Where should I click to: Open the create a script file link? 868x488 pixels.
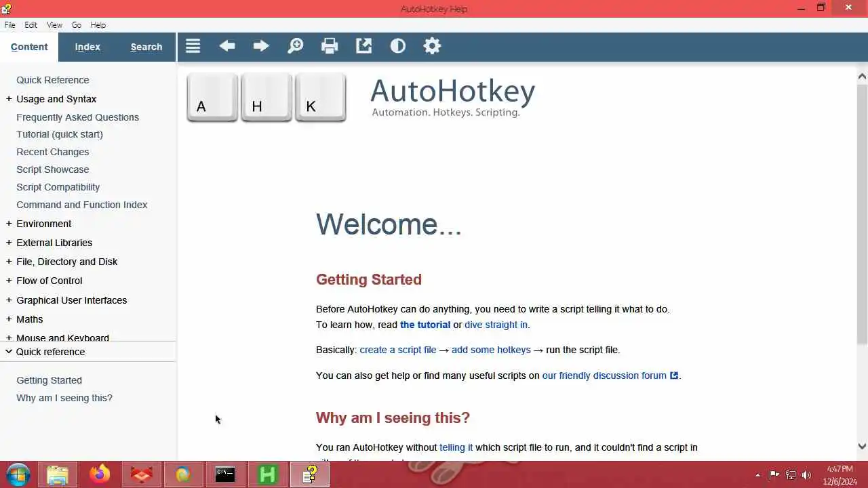(x=398, y=350)
